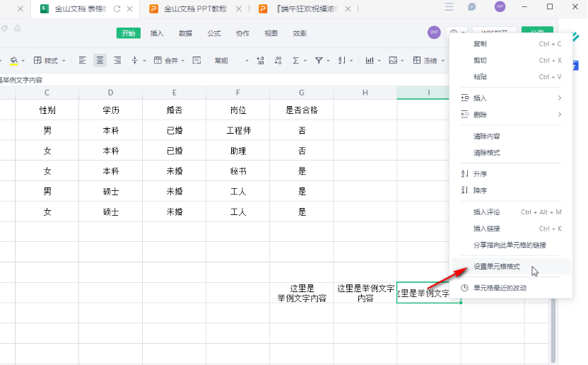Expand the 合并 dropdown arrow
The width and height of the screenshot is (588, 365).
pyautogui.click(x=183, y=61)
